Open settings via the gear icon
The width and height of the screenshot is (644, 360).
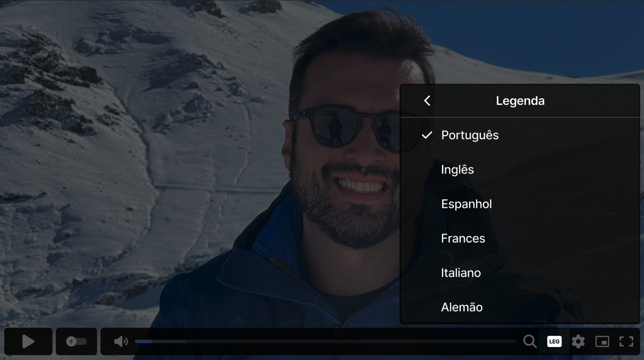click(578, 341)
